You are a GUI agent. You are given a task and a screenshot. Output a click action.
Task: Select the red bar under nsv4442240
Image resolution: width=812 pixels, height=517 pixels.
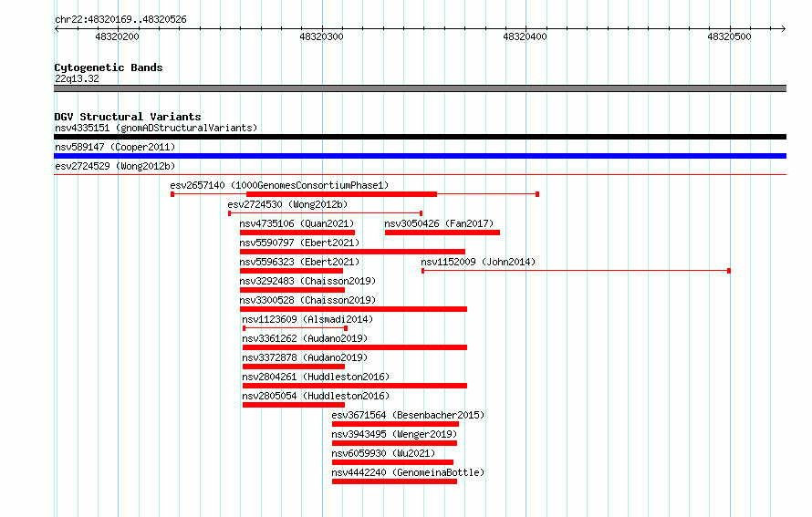[x=395, y=481]
